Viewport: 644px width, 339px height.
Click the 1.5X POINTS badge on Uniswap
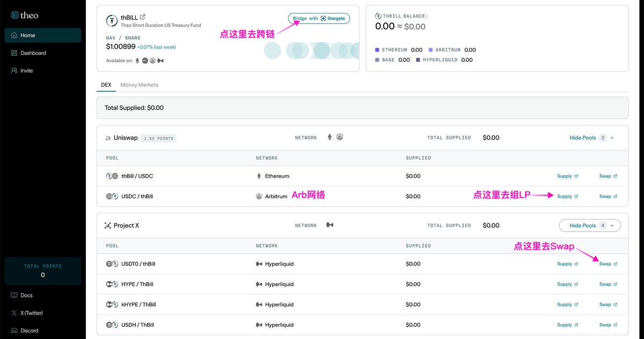[x=159, y=139]
